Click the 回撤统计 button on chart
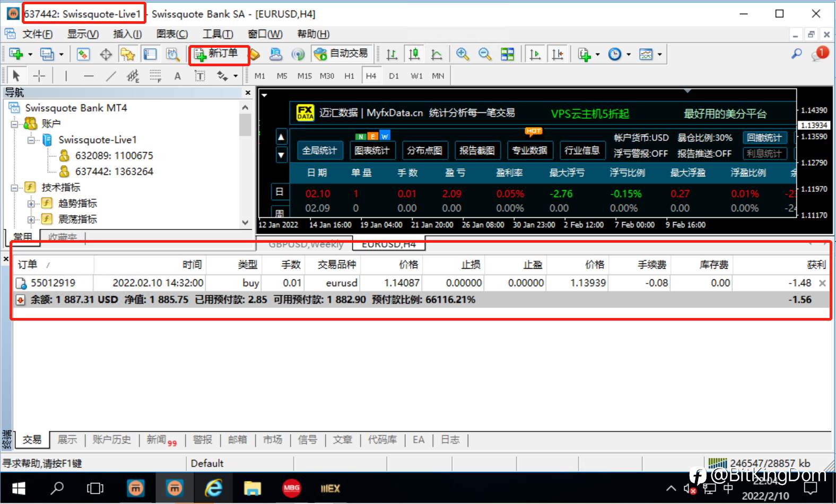This screenshot has width=836, height=504. pos(764,138)
